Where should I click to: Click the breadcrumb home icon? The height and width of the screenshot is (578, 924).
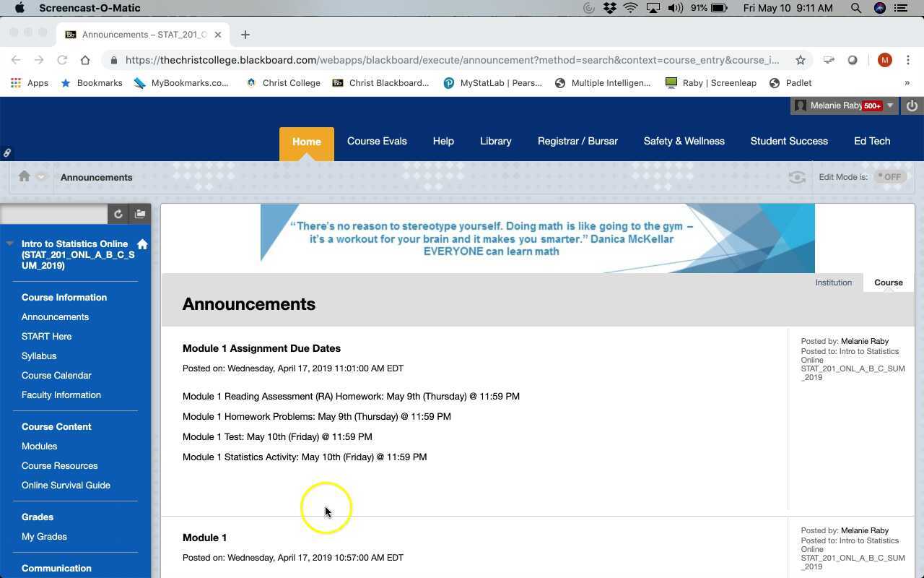pos(25,176)
